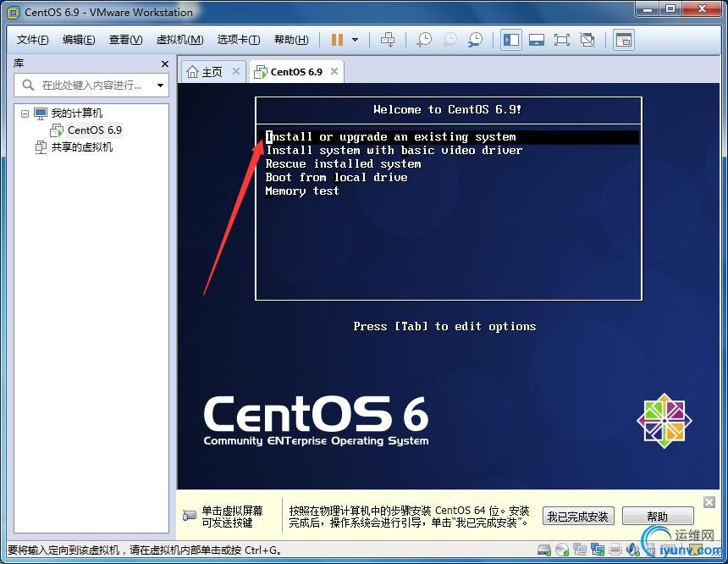Switch to Unity mode
Image resolution: width=728 pixels, height=564 pixels.
[587, 40]
